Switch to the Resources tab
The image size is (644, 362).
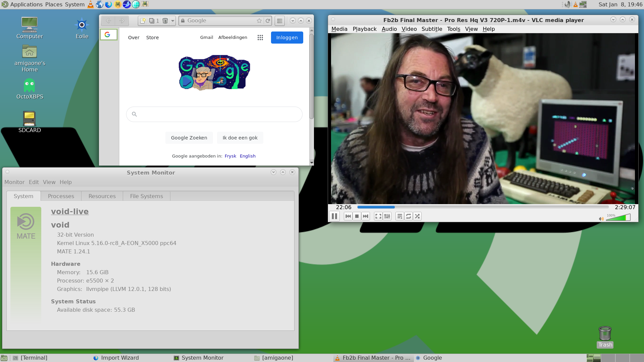click(x=102, y=196)
